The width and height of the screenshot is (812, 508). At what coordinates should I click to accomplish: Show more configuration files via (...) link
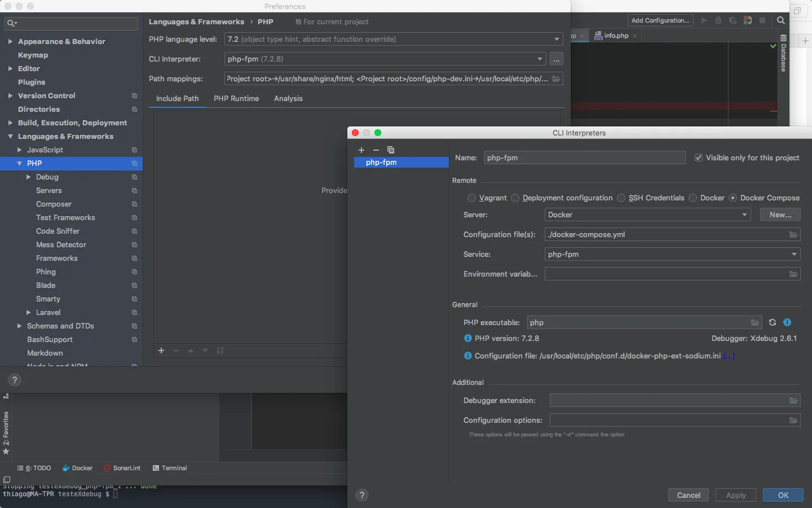pos(729,356)
